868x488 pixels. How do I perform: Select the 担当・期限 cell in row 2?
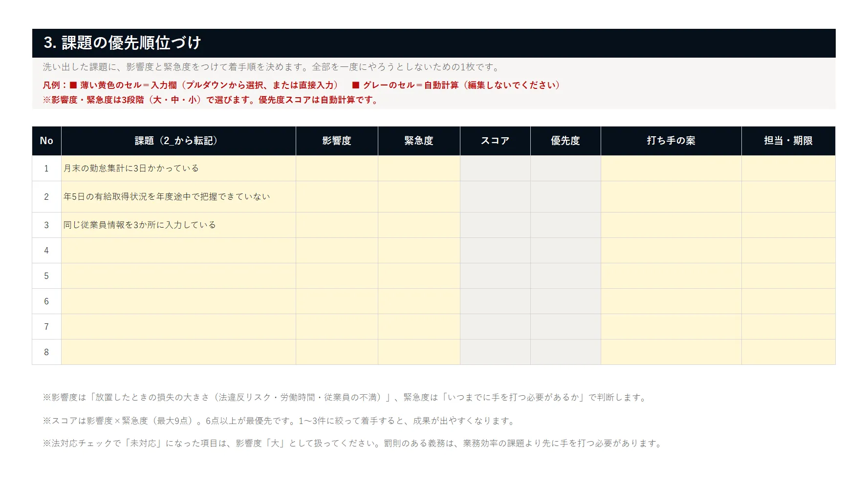[x=788, y=197]
